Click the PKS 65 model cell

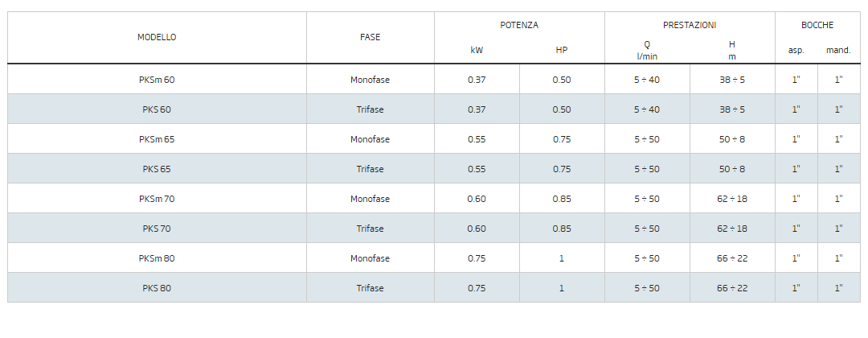157,169
